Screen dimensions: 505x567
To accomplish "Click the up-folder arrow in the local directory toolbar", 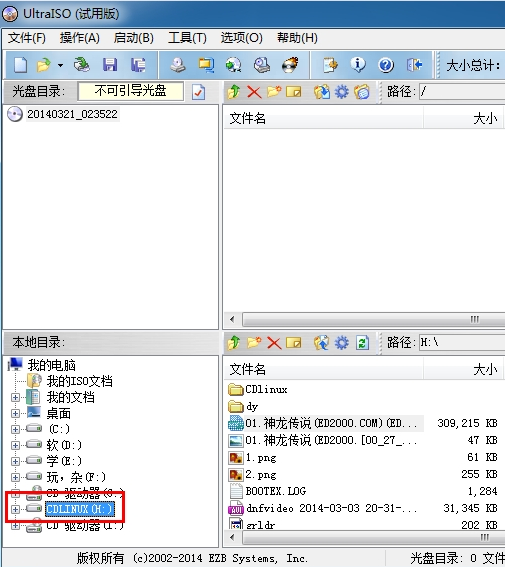I will point(234,342).
